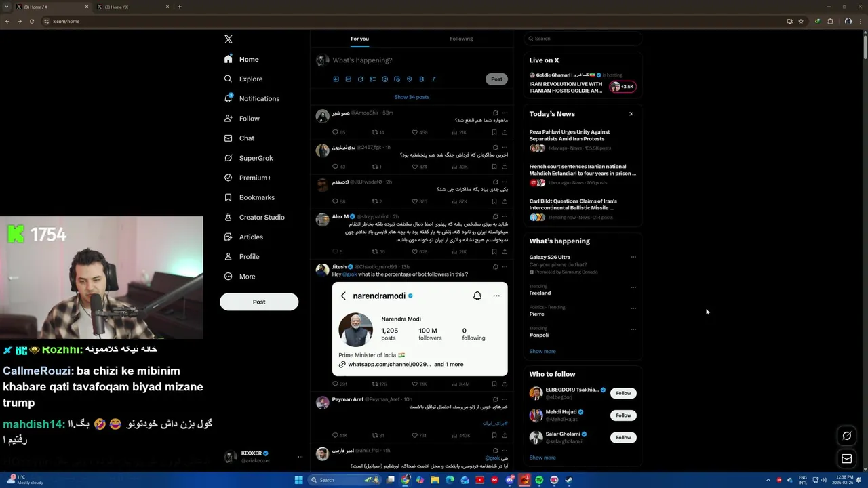Open options for #onpoli trend
Viewport: 868px width, 488px height.
tap(633, 329)
